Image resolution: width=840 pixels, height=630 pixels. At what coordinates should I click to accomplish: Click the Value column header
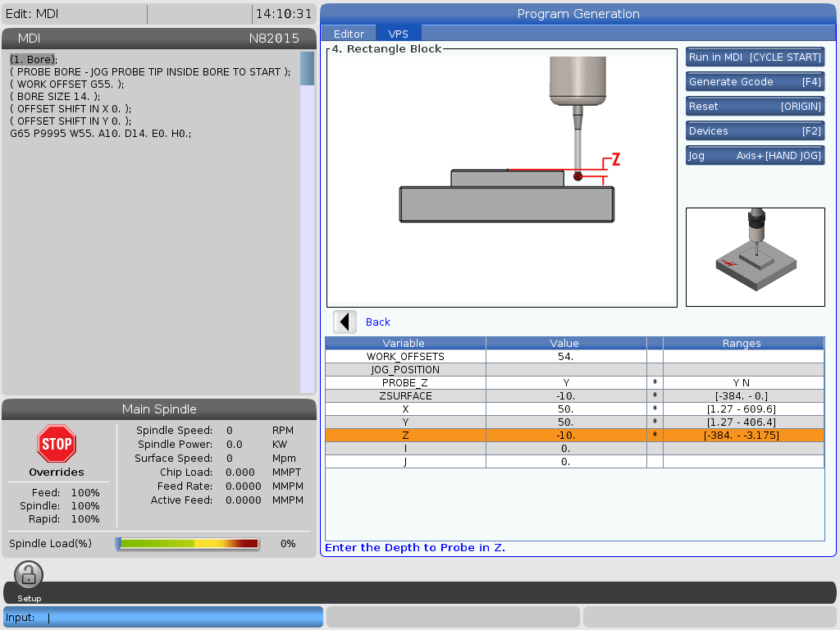(x=566, y=344)
